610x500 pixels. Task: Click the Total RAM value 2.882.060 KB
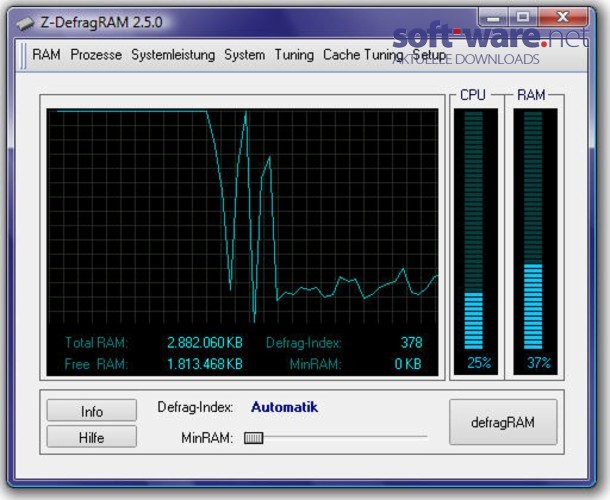click(205, 342)
